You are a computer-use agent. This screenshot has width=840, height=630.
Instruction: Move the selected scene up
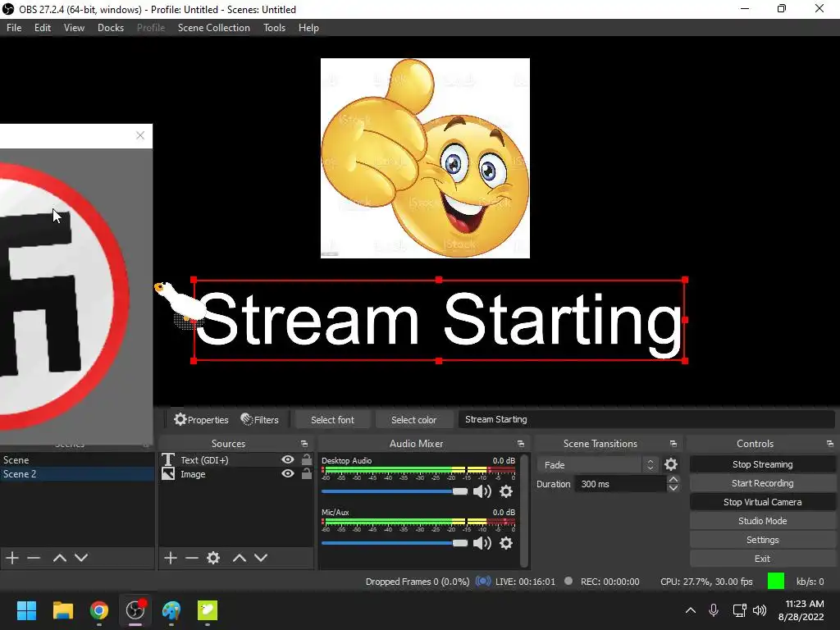[59, 558]
